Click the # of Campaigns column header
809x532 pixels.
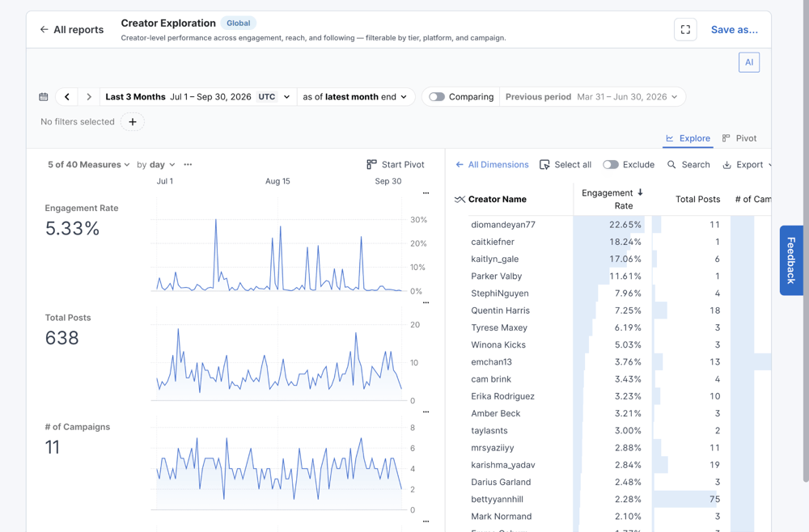click(752, 199)
